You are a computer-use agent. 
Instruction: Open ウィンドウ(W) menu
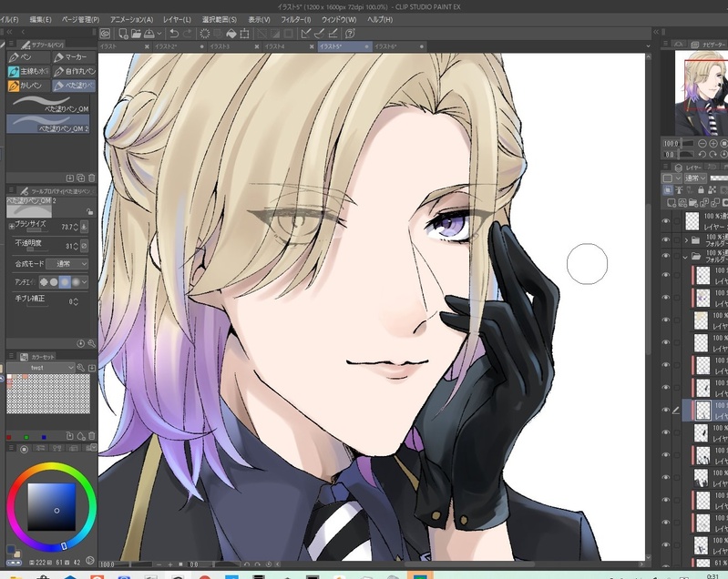click(339, 19)
